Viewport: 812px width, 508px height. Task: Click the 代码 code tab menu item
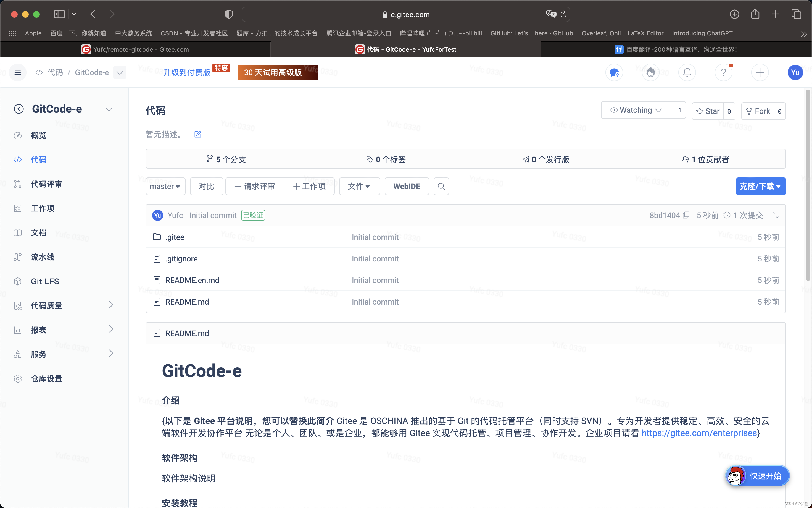(38, 159)
